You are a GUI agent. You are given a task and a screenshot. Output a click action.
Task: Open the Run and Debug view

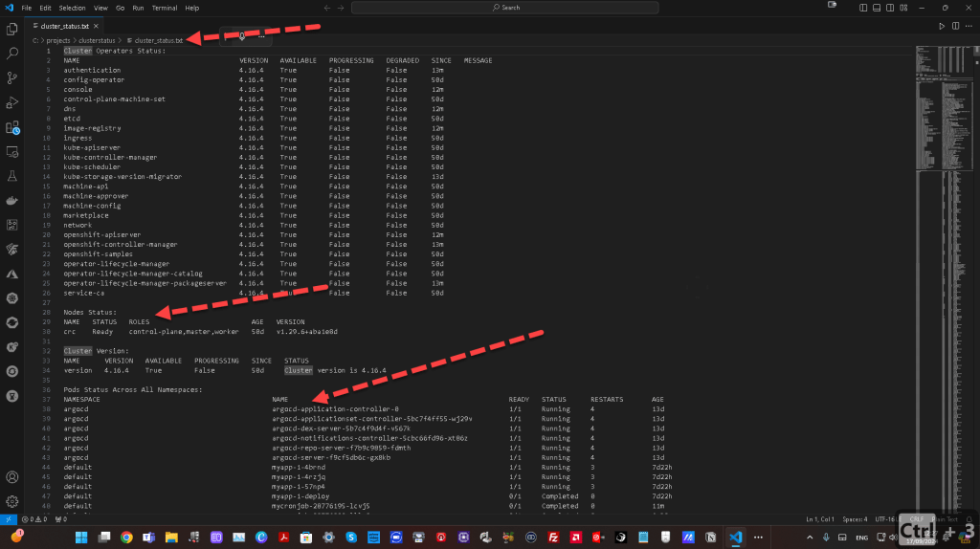(x=11, y=102)
